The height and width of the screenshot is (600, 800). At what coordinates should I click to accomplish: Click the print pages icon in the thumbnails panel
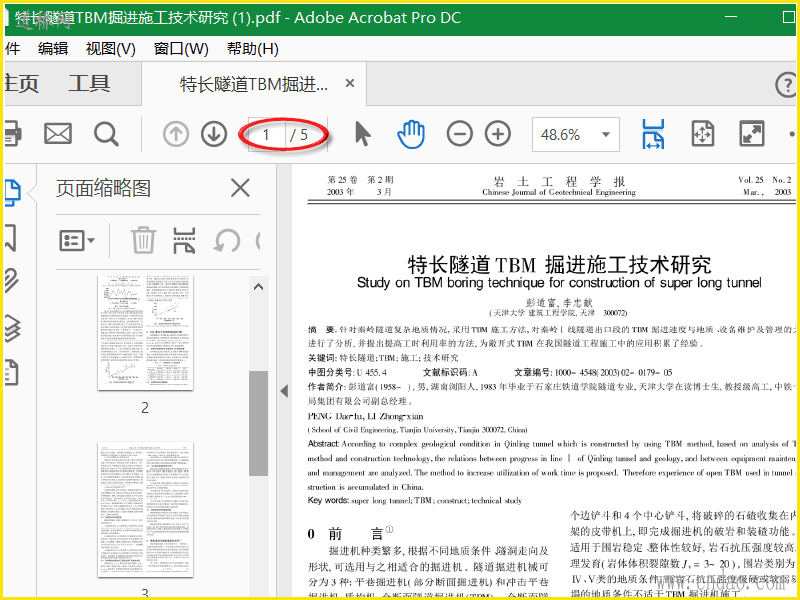[x=184, y=240]
